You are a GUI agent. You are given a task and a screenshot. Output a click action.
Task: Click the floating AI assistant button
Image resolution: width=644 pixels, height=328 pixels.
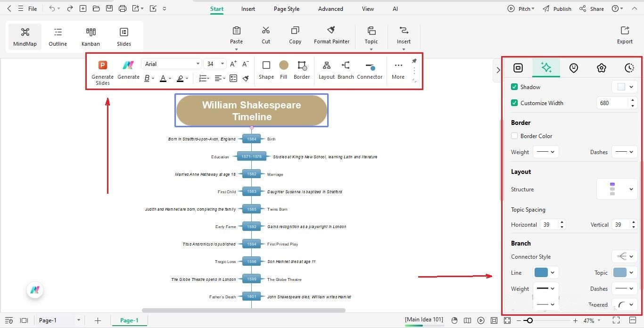coord(34,290)
